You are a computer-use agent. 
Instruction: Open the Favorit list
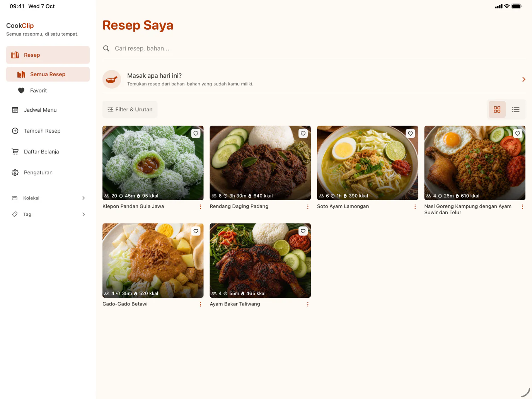(x=48, y=90)
